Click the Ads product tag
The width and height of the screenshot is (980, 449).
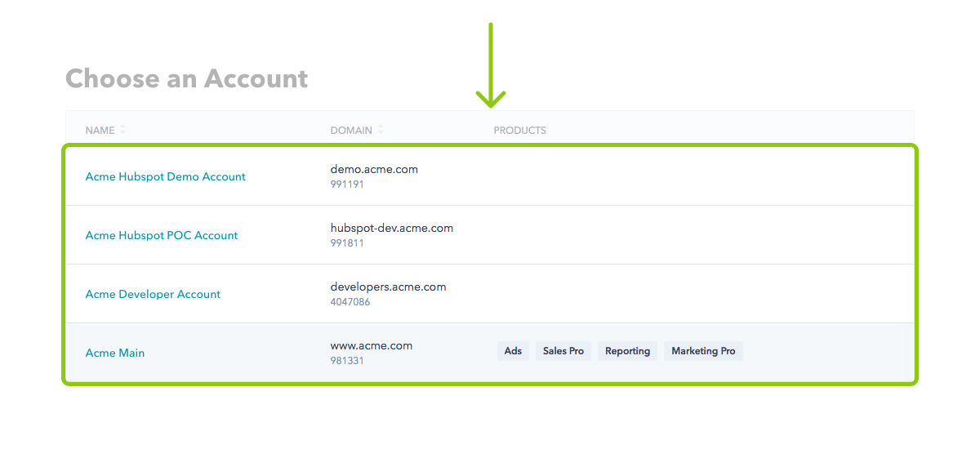513,351
